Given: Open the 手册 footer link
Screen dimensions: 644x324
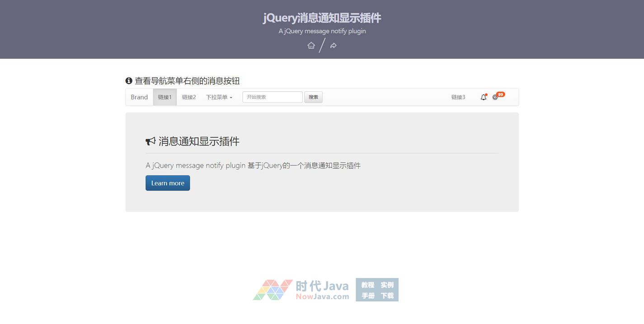Looking at the screenshot, I should pos(367,296).
